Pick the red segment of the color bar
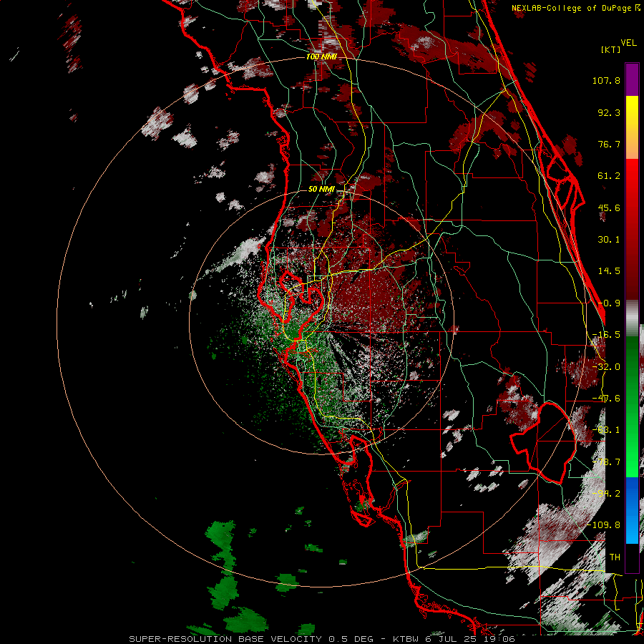This screenshot has width=644, height=644. pyautogui.click(x=632, y=229)
